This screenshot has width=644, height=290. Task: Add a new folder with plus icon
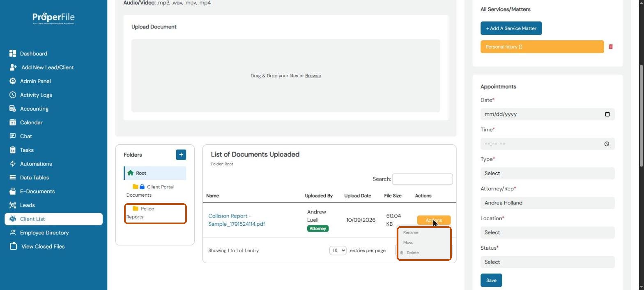pos(181,155)
